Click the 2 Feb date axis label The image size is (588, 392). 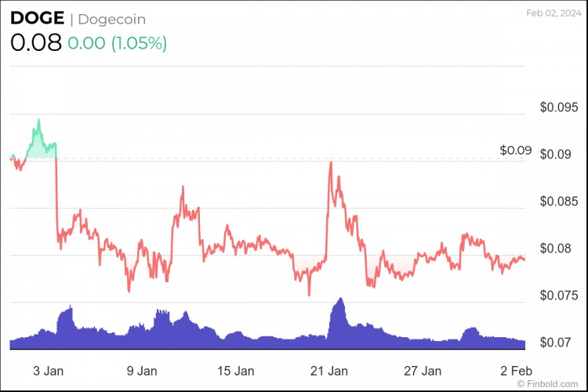click(x=516, y=371)
